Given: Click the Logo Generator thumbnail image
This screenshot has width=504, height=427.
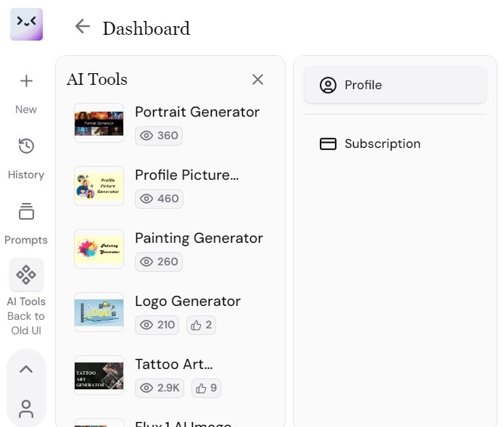Looking at the screenshot, I should pyautogui.click(x=99, y=312).
